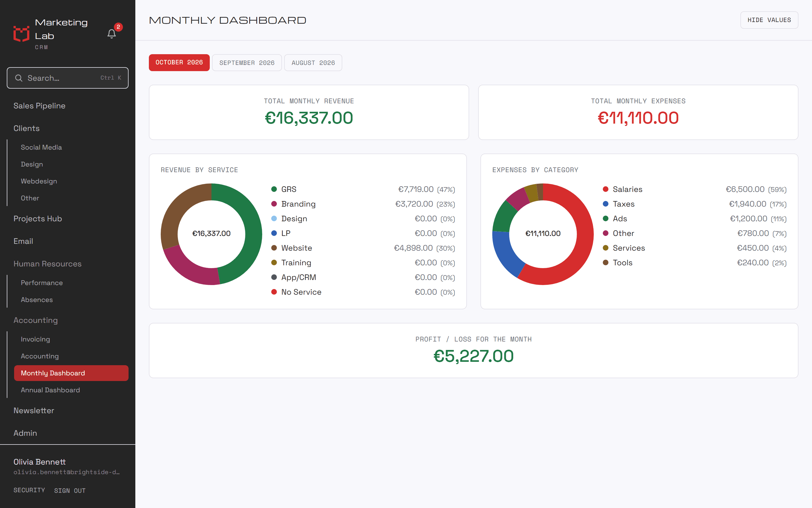Open Invoicing page
Viewport: 812px width, 508px height.
coord(35,339)
